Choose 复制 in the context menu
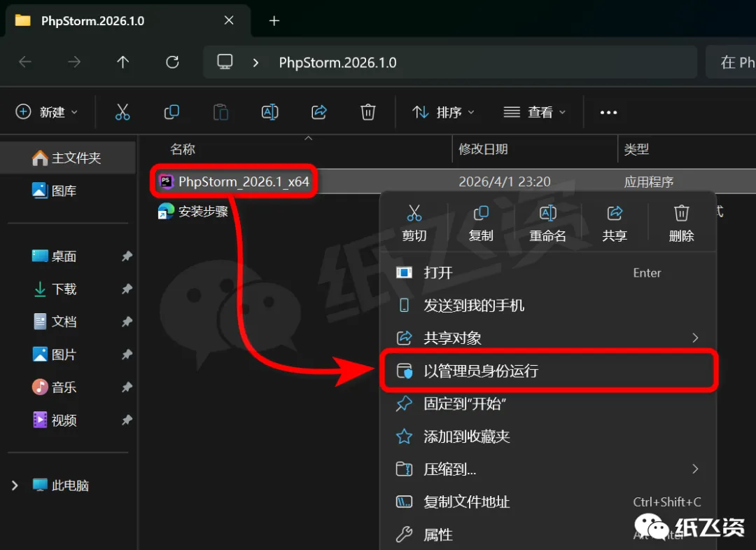 coord(481,223)
